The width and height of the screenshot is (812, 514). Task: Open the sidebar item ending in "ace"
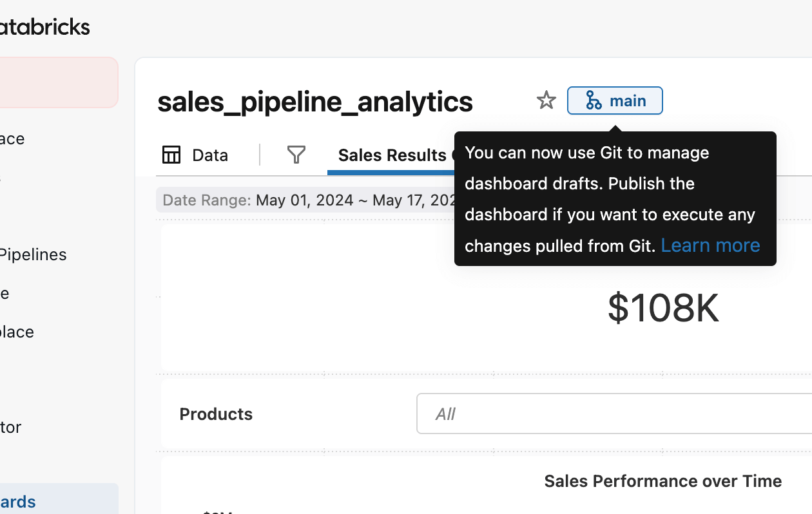12,138
